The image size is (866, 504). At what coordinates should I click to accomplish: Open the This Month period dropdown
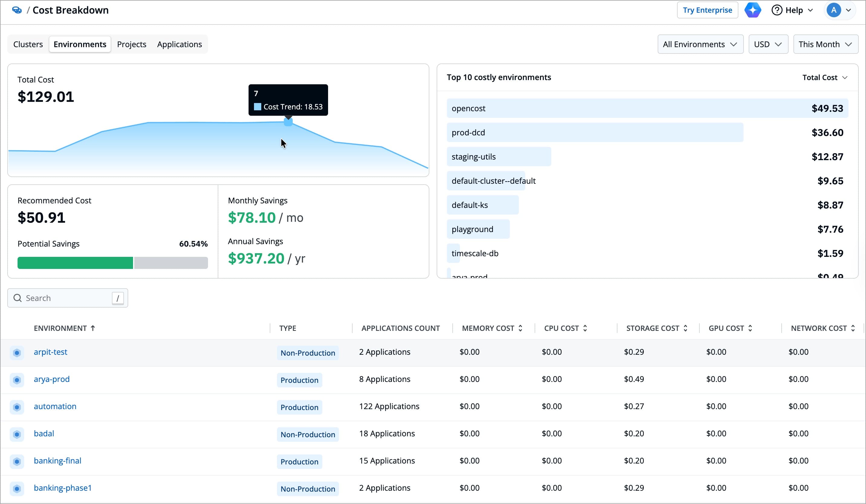point(825,44)
